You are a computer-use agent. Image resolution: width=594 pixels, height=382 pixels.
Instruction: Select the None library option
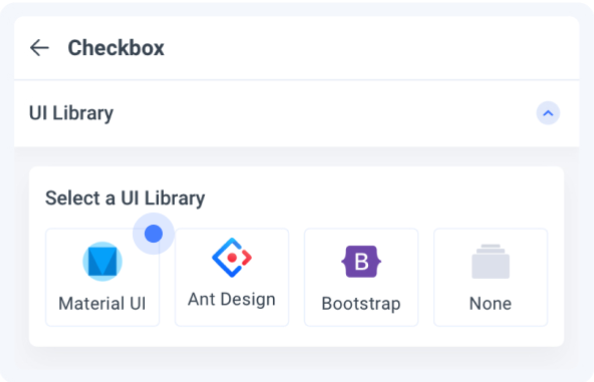point(491,277)
